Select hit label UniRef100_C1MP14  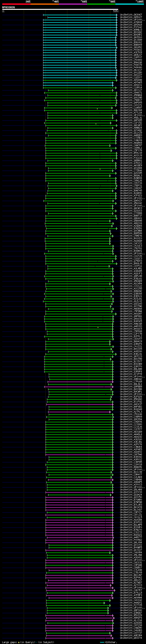[x=131, y=87]
